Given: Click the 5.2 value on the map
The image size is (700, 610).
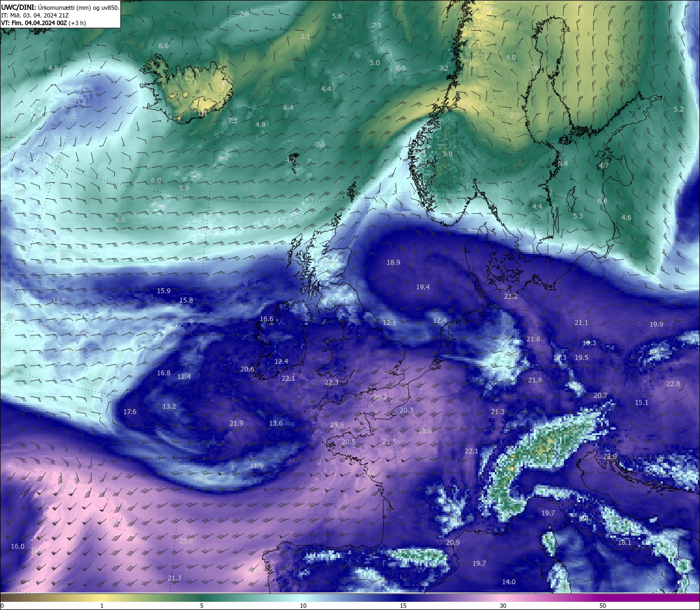Looking at the screenshot, I should click(x=679, y=109).
